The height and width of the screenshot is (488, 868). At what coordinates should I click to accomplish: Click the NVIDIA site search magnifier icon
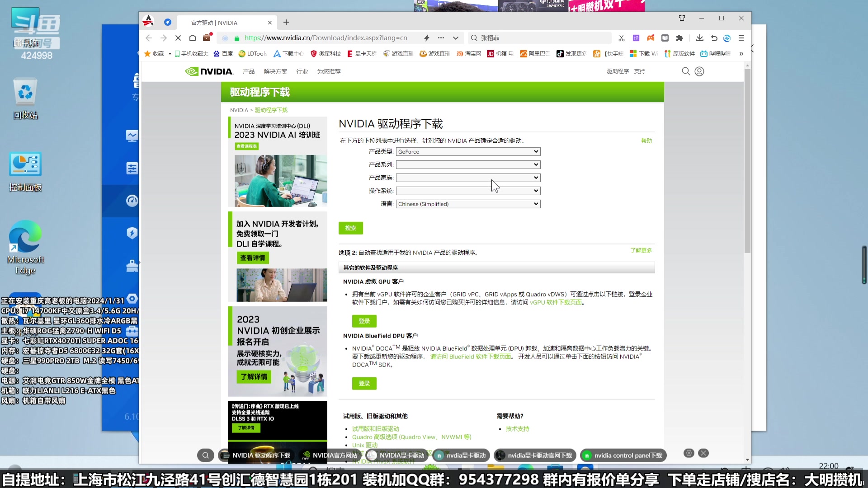[x=685, y=71]
